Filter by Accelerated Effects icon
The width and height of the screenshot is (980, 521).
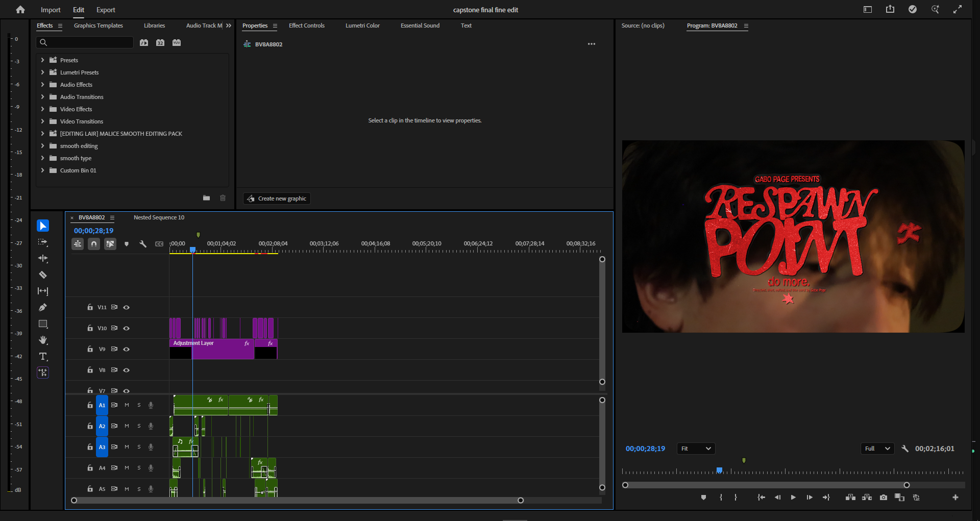(x=144, y=43)
